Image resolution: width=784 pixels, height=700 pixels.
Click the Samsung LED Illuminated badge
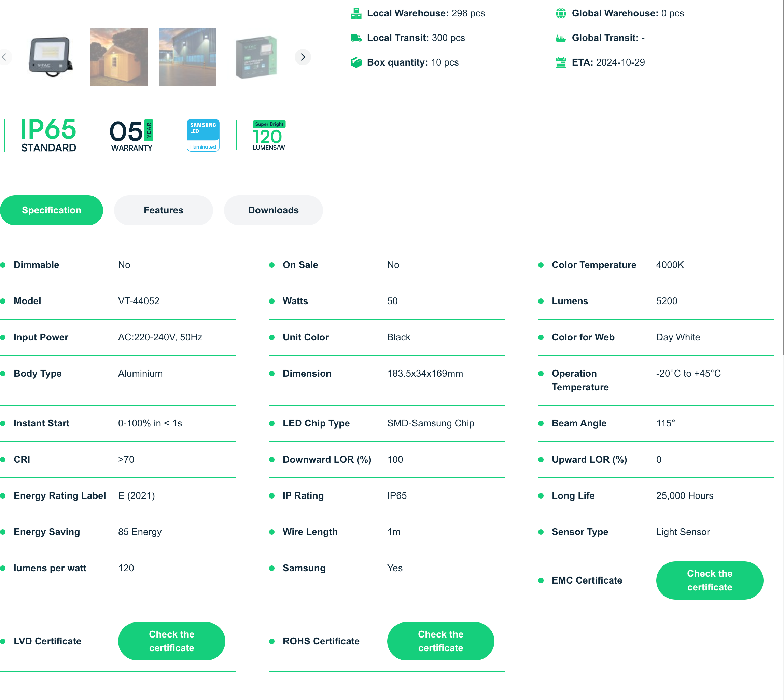pos(203,135)
